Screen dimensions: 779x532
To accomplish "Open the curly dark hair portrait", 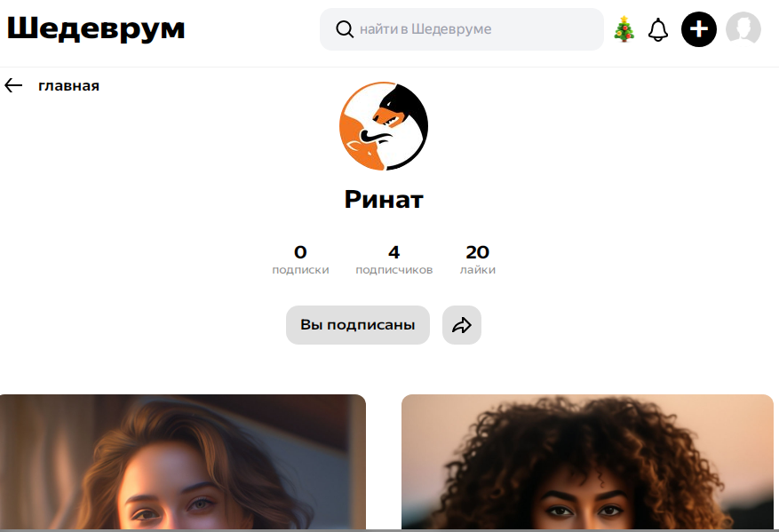I will tap(587, 462).
